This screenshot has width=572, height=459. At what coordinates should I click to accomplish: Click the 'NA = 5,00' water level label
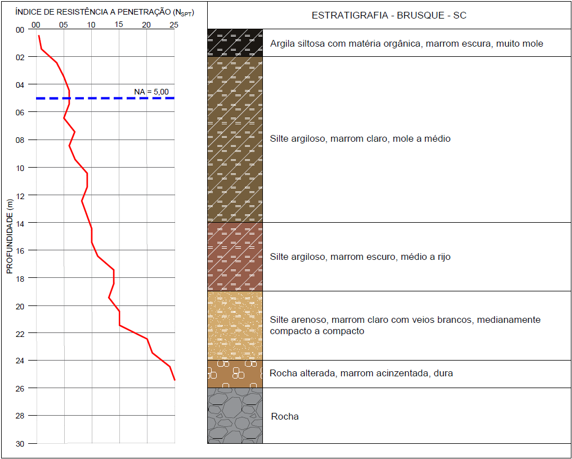[x=151, y=92]
